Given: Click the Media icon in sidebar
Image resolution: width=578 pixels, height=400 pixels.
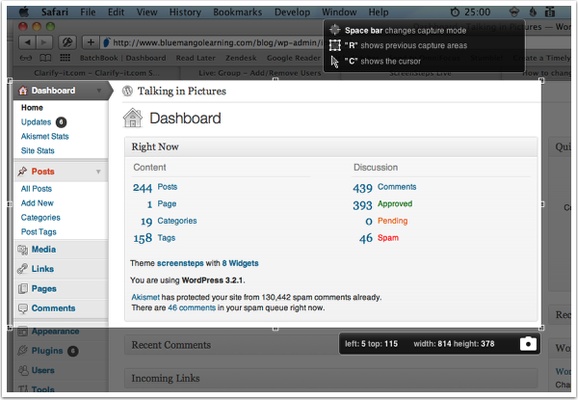Looking at the screenshot, I should 23,250.
